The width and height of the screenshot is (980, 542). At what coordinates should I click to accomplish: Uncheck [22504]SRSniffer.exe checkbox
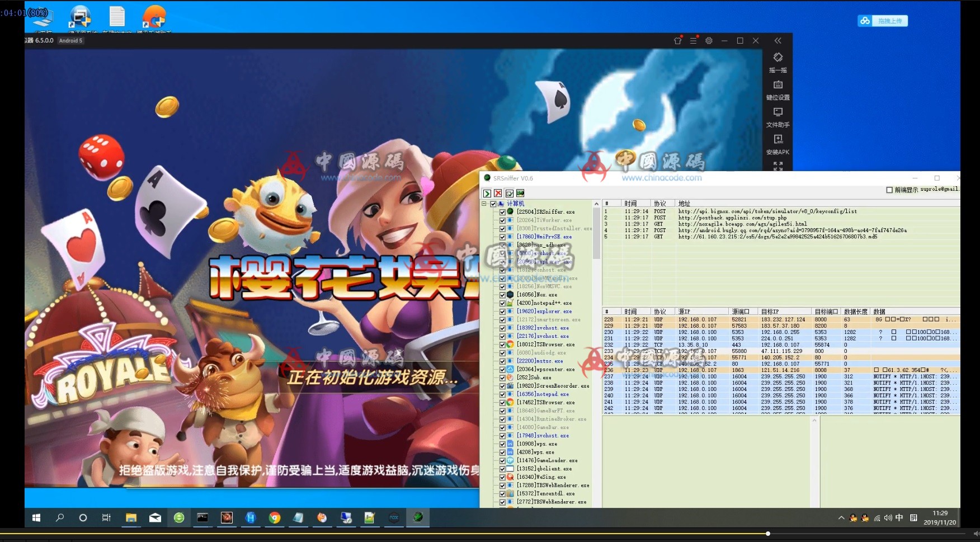pyautogui.click(x=502, y=212)
